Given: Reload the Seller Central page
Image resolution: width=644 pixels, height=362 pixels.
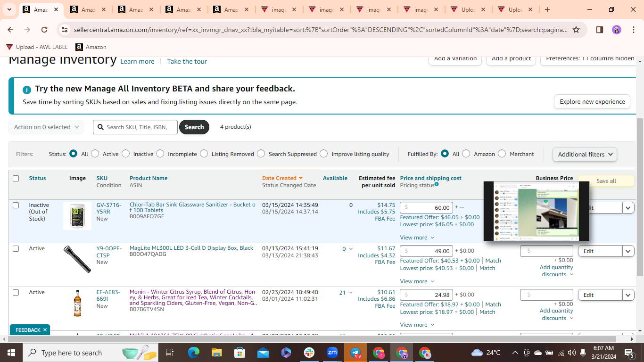Looking at the screenshot, I should click(x=44, y=30).
